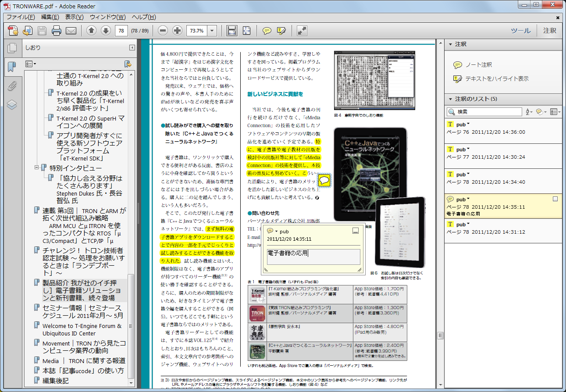Click find new bookmark icon in Bookmarks panel
Screen dimensions: 566x392
coord(128,64)
